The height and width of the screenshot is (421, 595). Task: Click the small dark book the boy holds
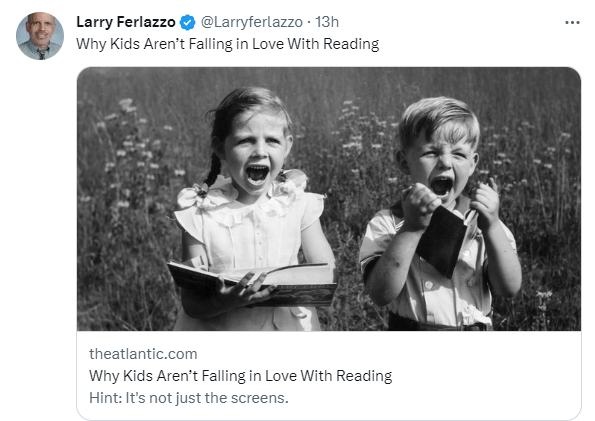442,240
